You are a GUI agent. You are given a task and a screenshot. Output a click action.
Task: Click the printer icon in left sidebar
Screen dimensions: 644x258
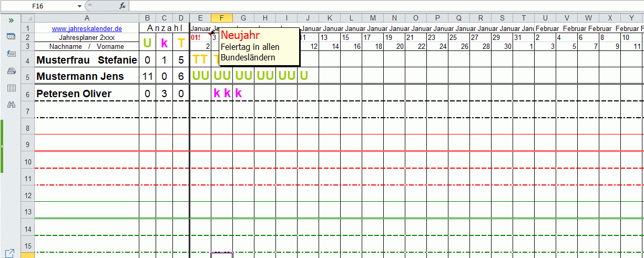point(11,71)
